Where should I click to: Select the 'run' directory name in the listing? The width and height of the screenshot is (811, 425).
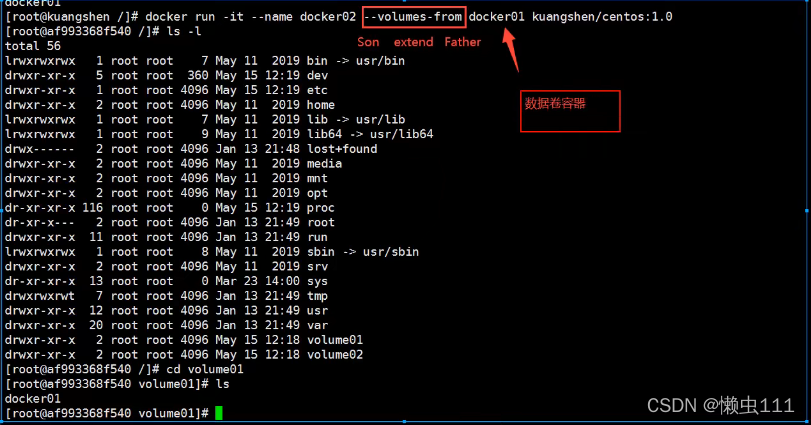pyautogui.click(x=317, y=237)
